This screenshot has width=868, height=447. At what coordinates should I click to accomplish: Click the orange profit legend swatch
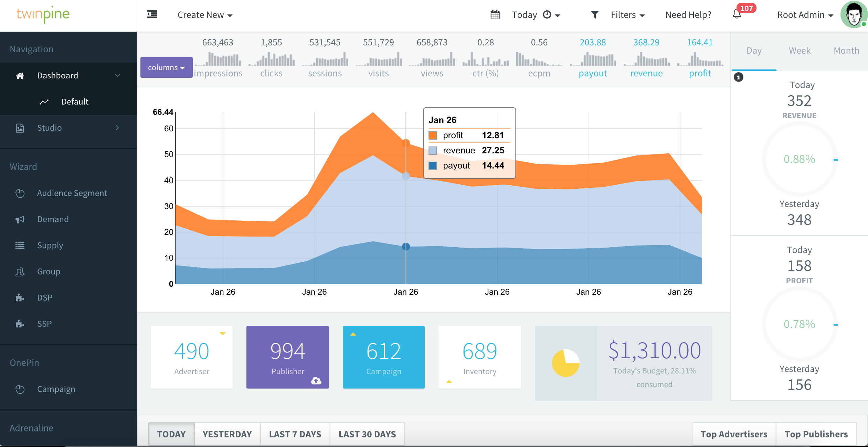pyautogui.click(x=433, y=135)
